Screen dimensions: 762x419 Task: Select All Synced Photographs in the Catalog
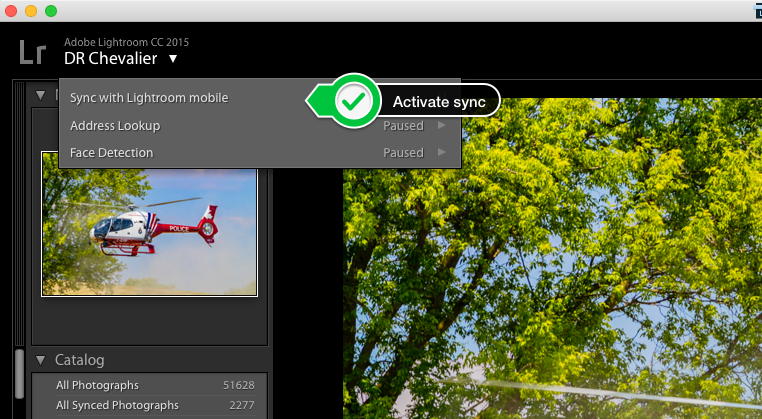point(118,405)
